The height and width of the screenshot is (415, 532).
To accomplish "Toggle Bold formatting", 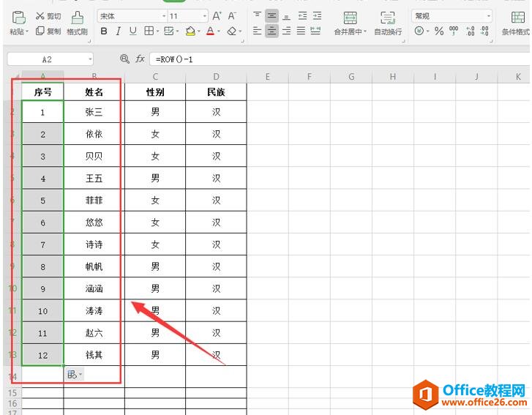I will pyautogui.click(x=104, y=31).
